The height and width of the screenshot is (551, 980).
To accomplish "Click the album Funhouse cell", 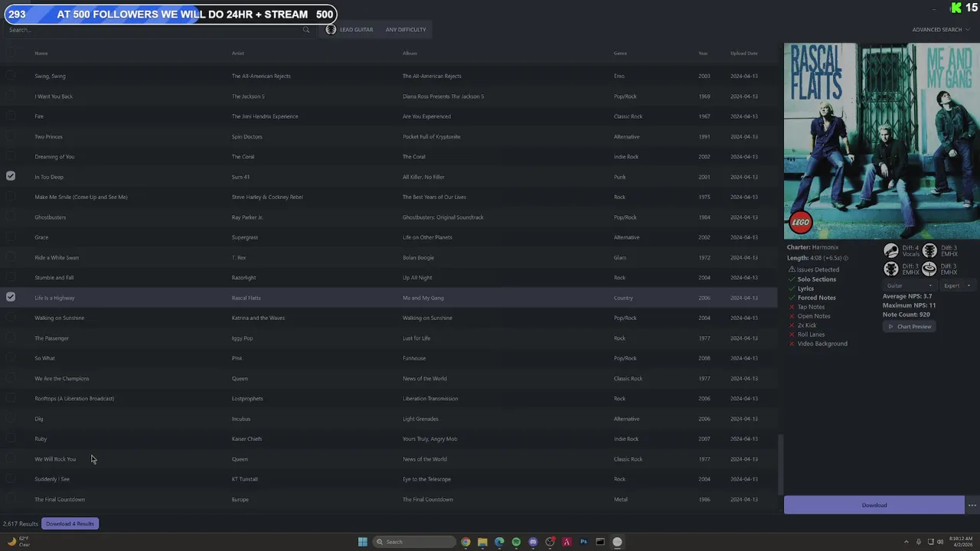I will point(414,358).
